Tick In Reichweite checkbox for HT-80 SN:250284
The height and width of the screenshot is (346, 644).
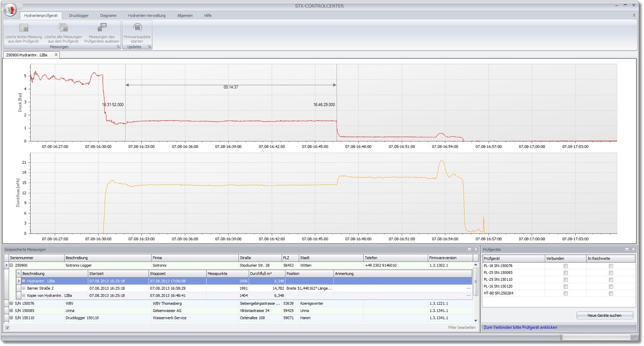[611, 293]
